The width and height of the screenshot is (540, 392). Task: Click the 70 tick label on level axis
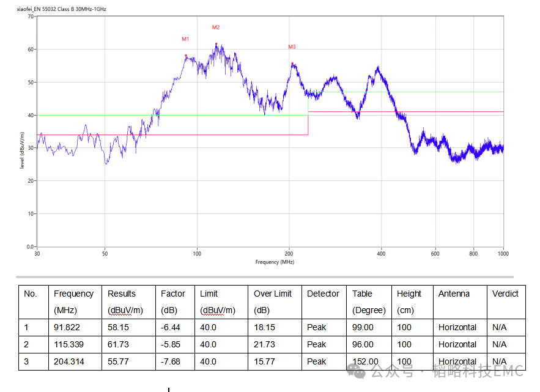pyautogui.click(x=31, y=17)
